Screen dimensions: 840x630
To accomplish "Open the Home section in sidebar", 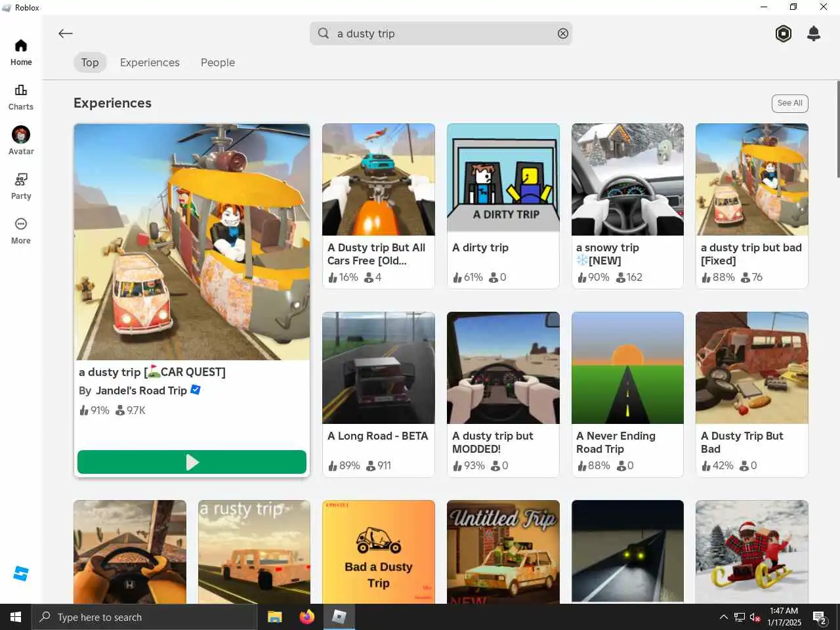I will pos(21,52).
